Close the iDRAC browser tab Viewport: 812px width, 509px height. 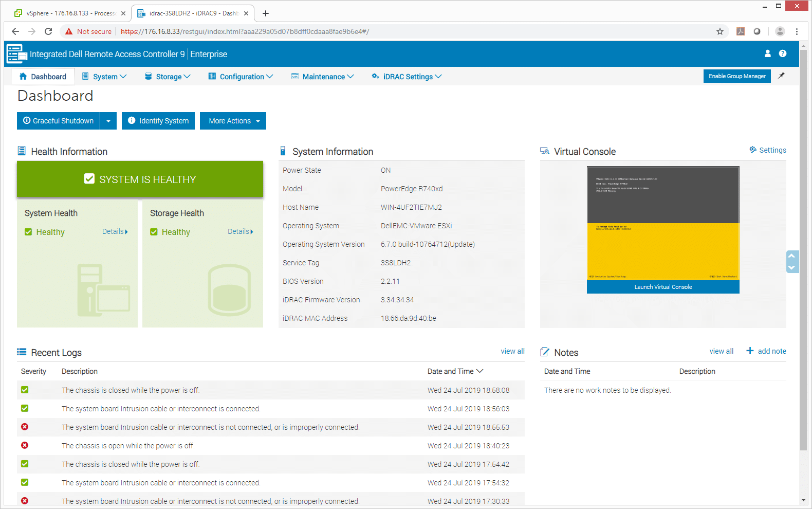pos(246,13)
